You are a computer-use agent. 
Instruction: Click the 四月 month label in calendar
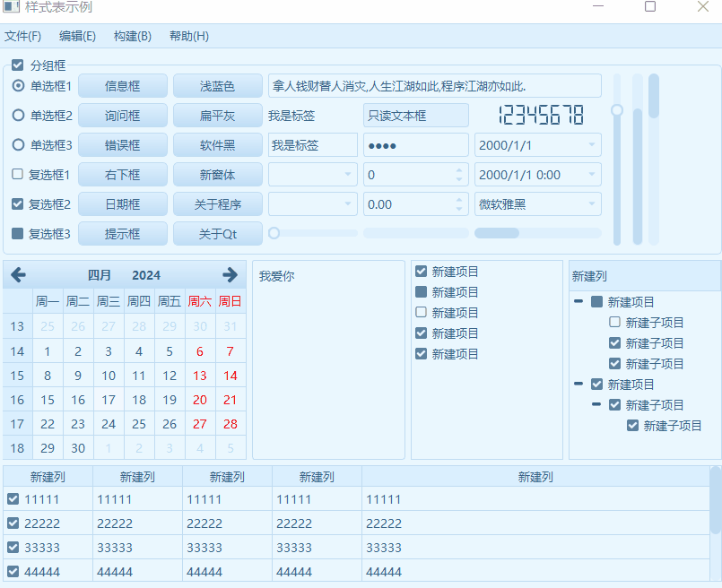100,275
